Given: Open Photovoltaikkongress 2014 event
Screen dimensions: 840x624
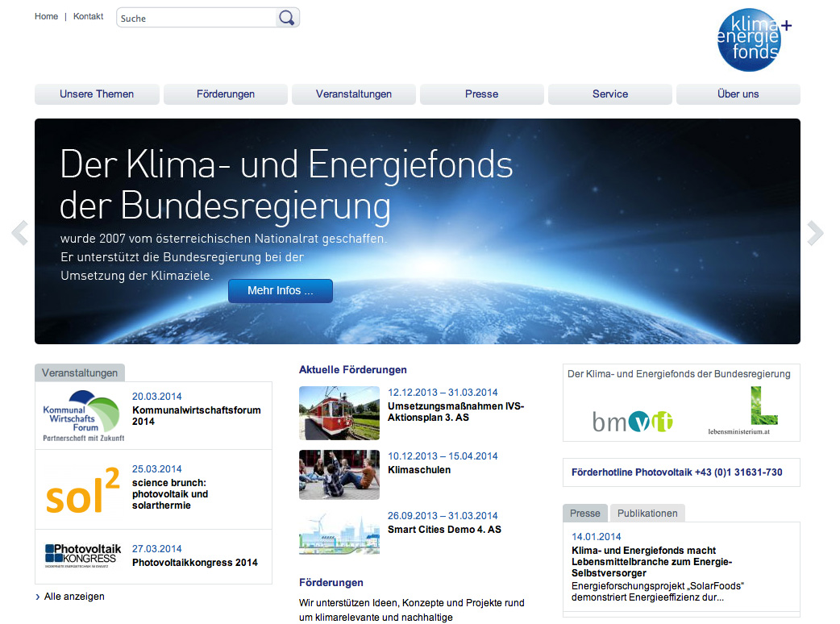Looking at the screenshot, I should (195, 563).
